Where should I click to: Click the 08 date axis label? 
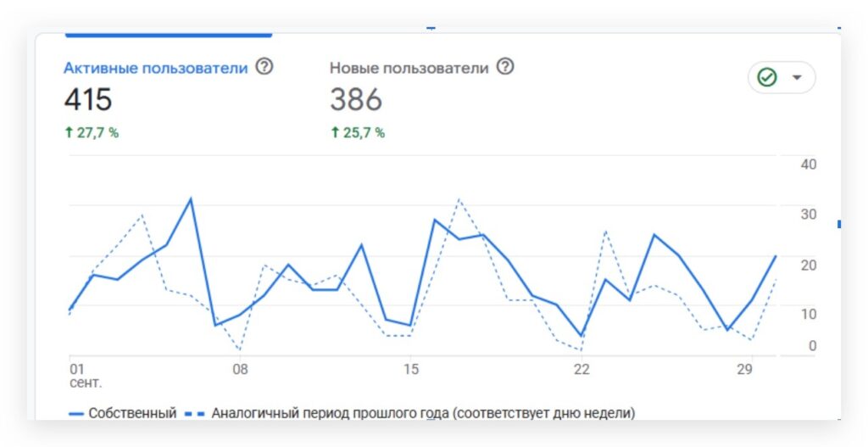pos(240,370)
